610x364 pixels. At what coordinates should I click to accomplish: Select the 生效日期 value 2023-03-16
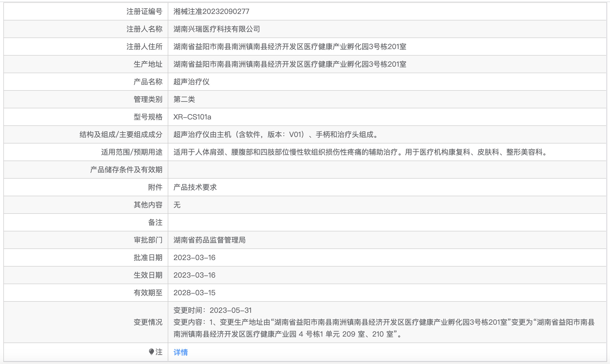[x=194, y=275]
